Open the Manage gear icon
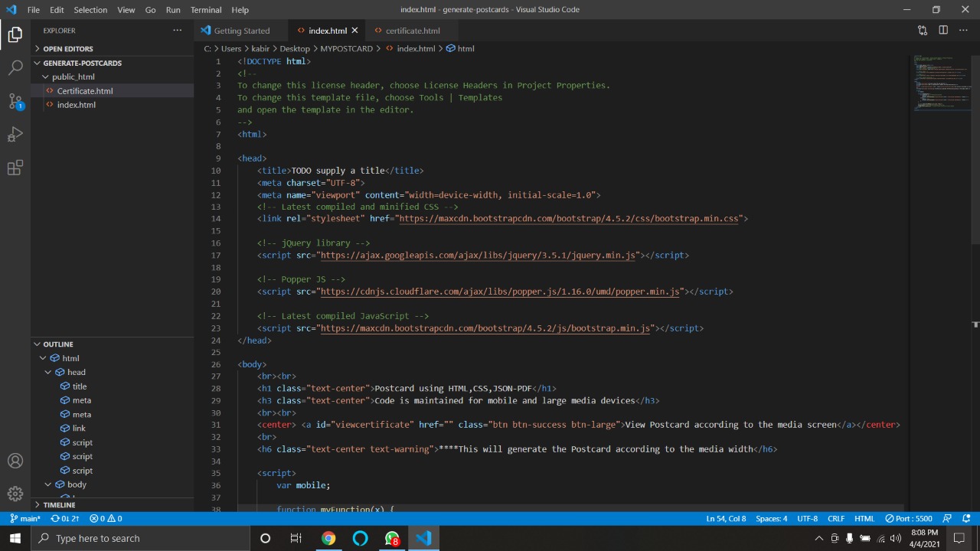This screenshot has width=980, height=551. [15, 494]
